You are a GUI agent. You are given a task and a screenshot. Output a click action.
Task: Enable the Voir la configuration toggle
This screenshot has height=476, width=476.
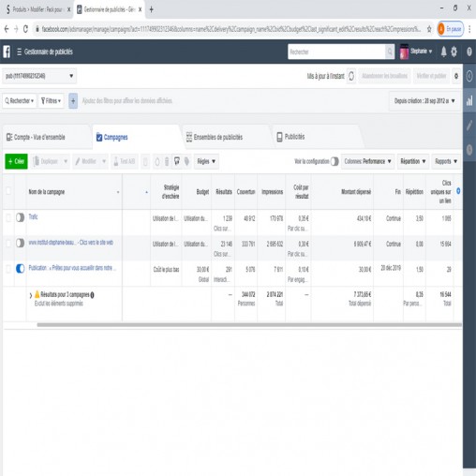(335, 161)
